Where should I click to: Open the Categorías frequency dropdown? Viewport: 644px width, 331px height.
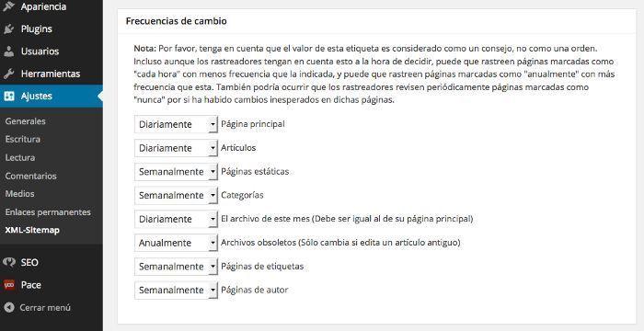coord(177,196)
